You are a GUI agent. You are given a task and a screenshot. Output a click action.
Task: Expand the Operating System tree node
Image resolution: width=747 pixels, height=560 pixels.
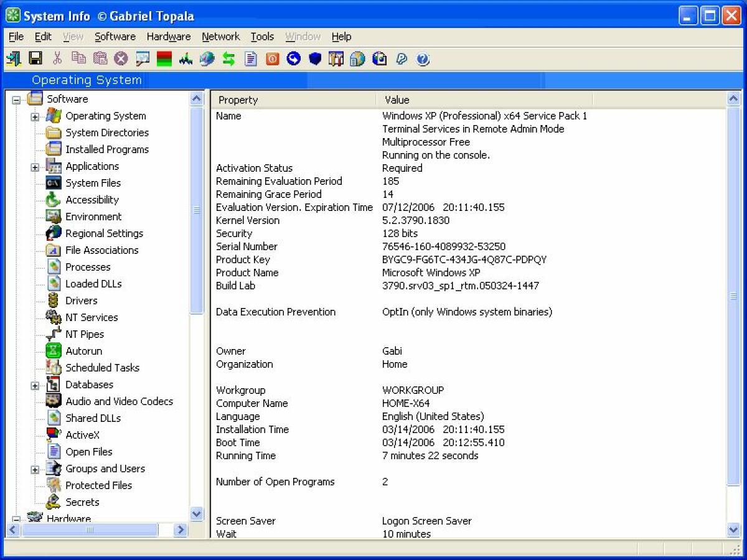point(35,116)
